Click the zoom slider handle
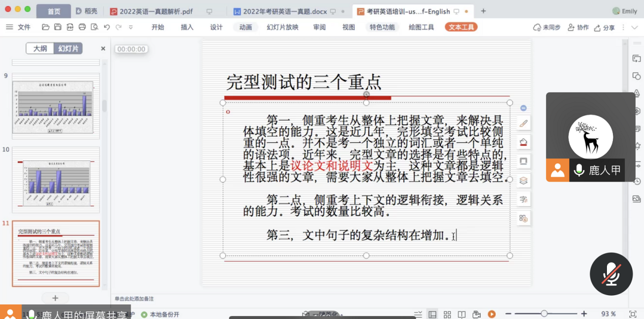This screenshot has height=319, width=644. coord(544,314)
